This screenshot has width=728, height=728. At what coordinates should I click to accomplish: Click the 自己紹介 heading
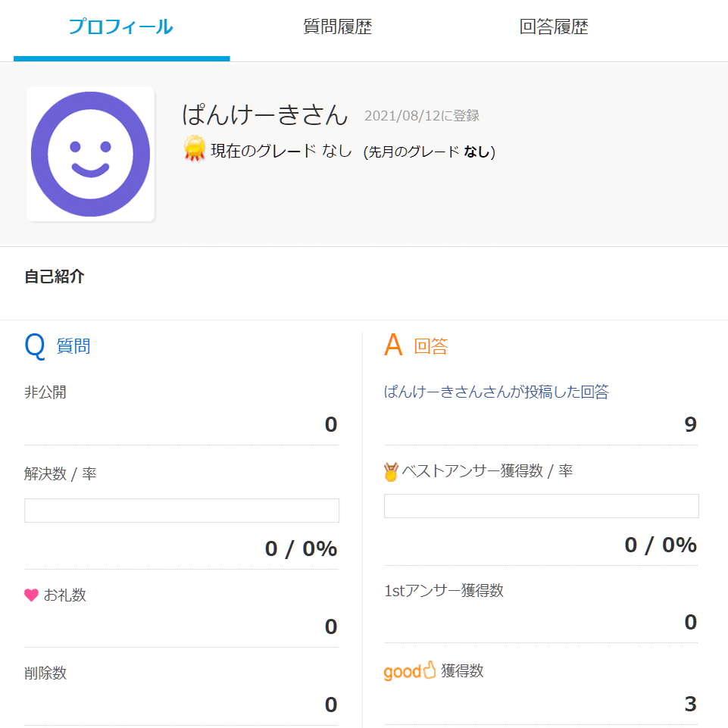tap(55, 277)
